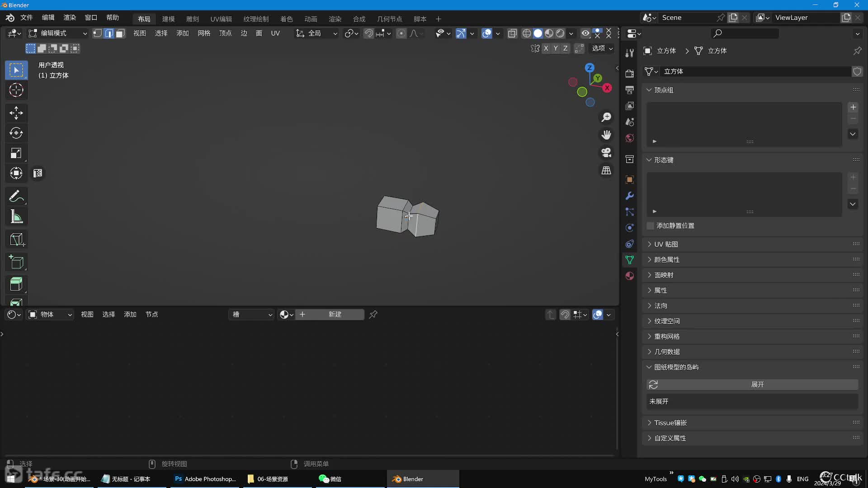Open the Physics properties tab
Viewport: 868px width, 488px height.
pyautogui.click(x=629, y=228)
